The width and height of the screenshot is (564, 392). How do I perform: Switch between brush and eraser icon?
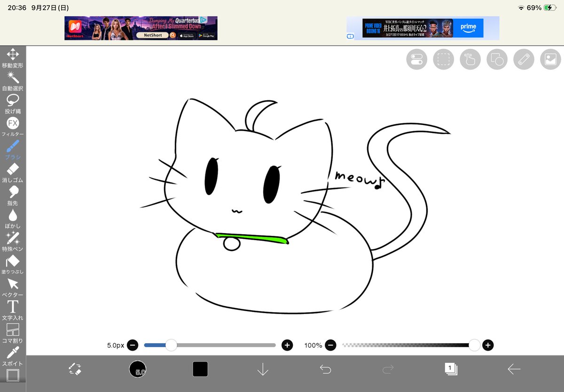coord(75,369)
